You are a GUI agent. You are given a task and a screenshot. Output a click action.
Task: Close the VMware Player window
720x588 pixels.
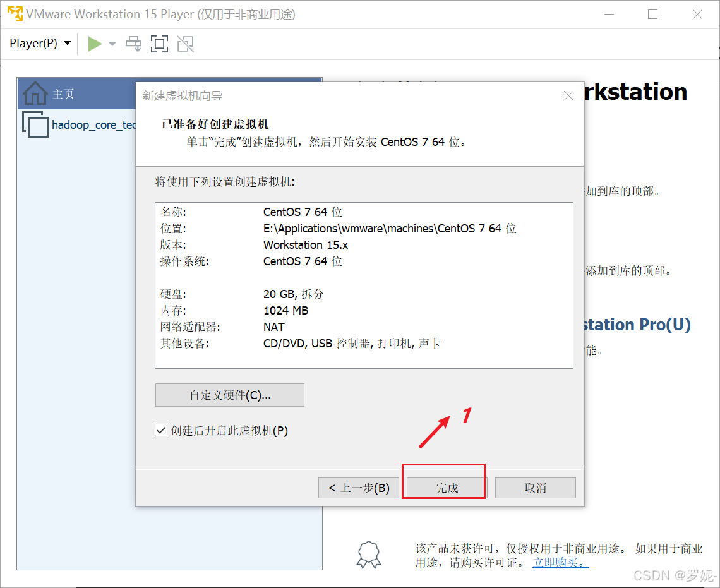tap(697, 15)
